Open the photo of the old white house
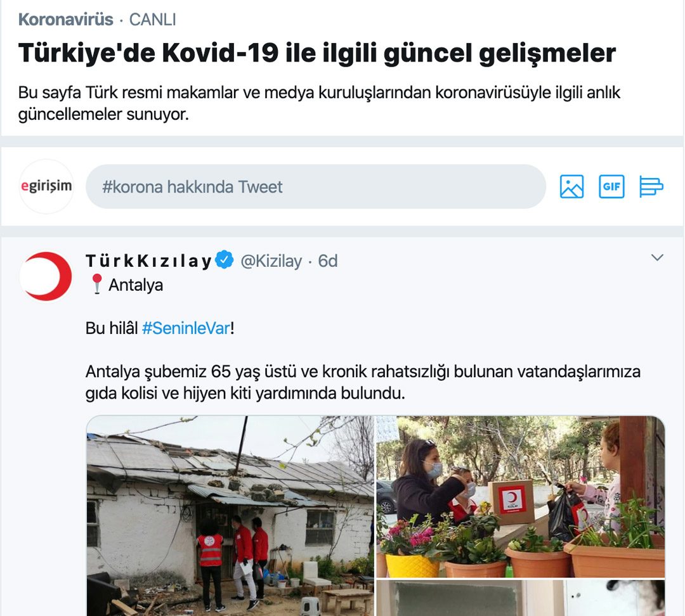This screenshot has width=685, height=616. click(230, 516)
